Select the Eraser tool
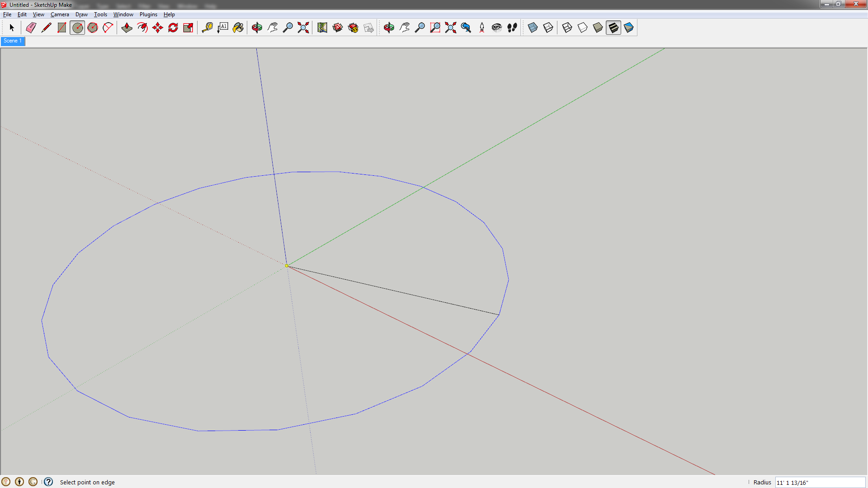The height and width of the screenshot is (488, 868). click(x=31, y=28)
